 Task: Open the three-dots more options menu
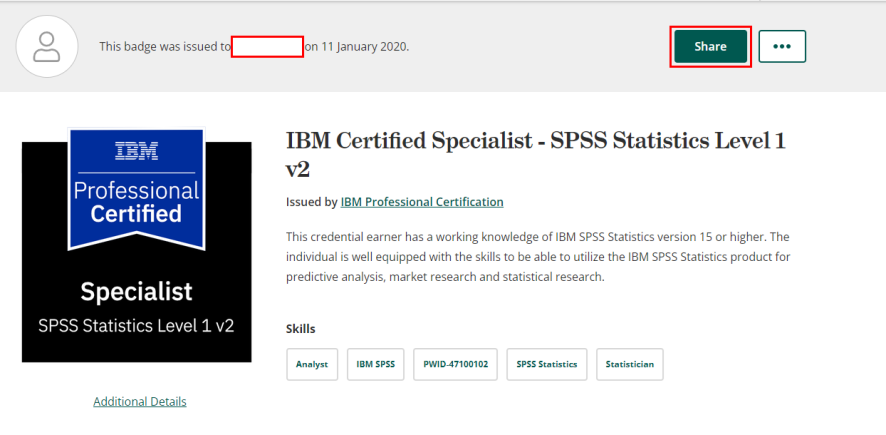(782, 46)
